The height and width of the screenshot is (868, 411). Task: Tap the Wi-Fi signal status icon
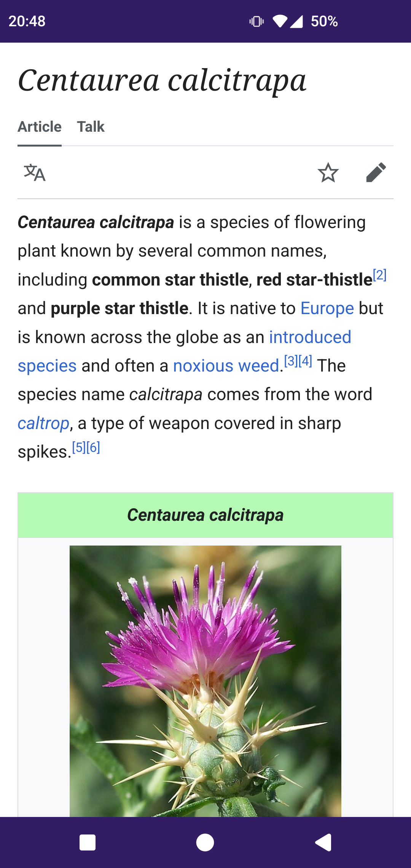click(x=280, y=21)
